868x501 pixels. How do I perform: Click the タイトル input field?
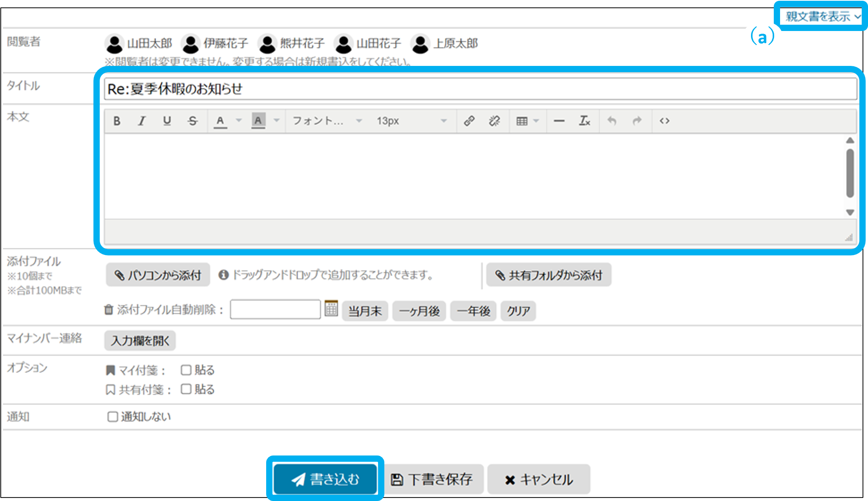480,89
